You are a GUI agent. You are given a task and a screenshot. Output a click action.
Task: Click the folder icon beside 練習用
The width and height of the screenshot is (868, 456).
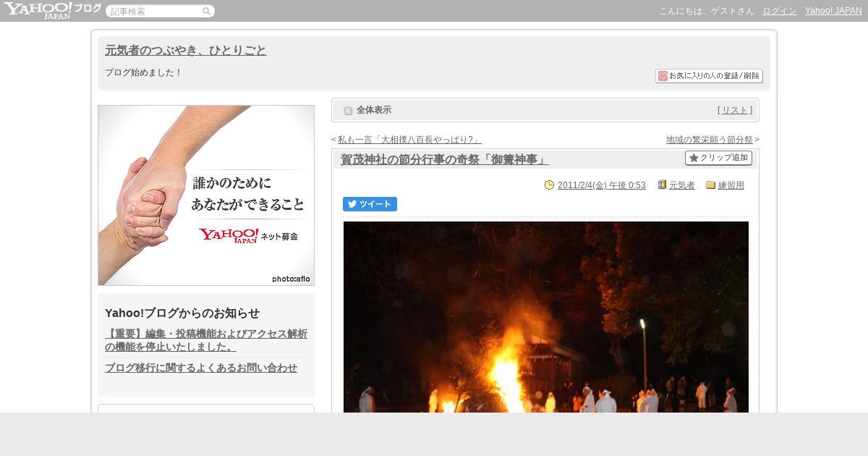(710, 185)
